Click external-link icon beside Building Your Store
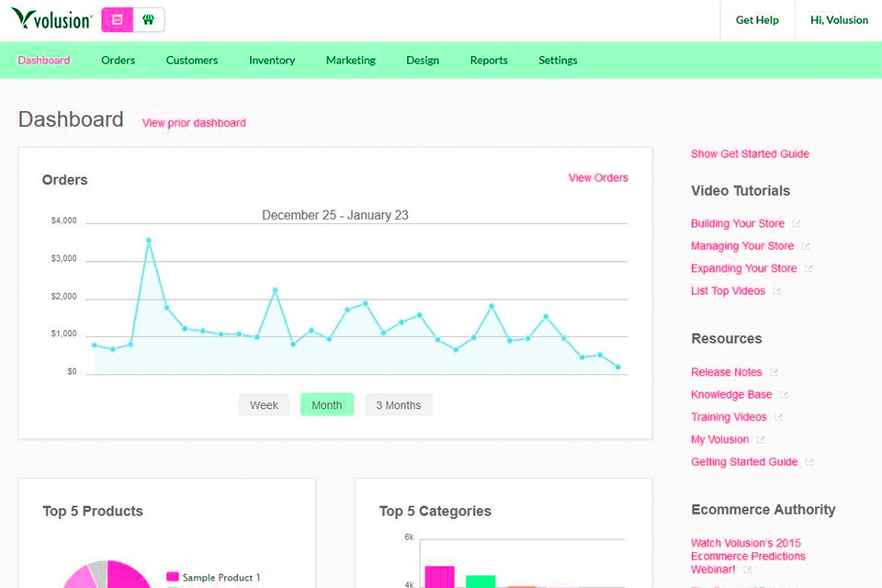The image size is (882, 588). tap(797, 223)
